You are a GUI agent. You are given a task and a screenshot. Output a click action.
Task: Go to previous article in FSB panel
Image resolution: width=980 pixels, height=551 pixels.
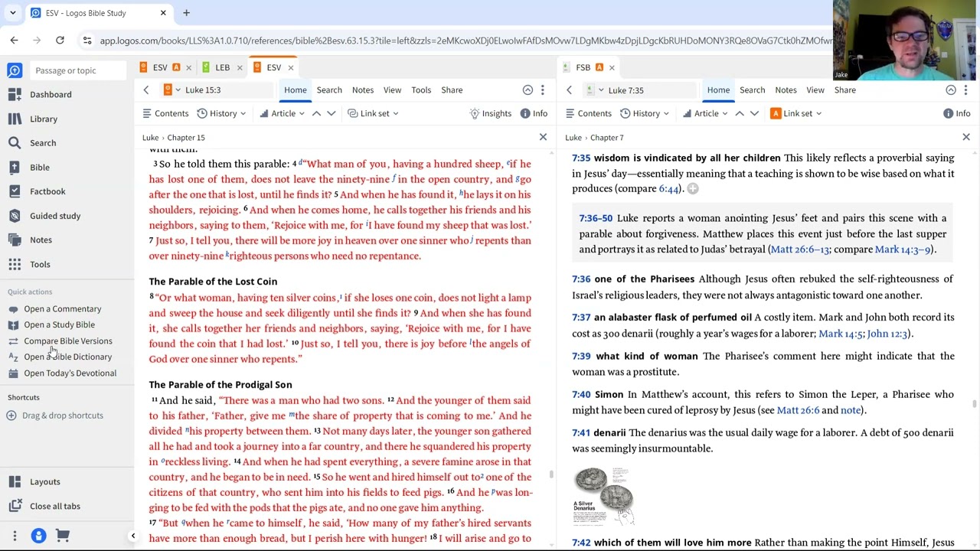(740, 113)
